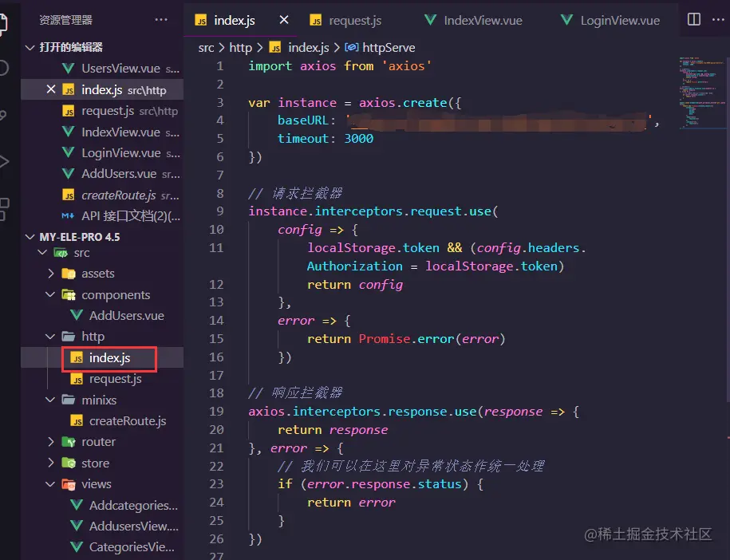Open the AddusersView file
The image size is (730, 560).
tap(102, 526)
